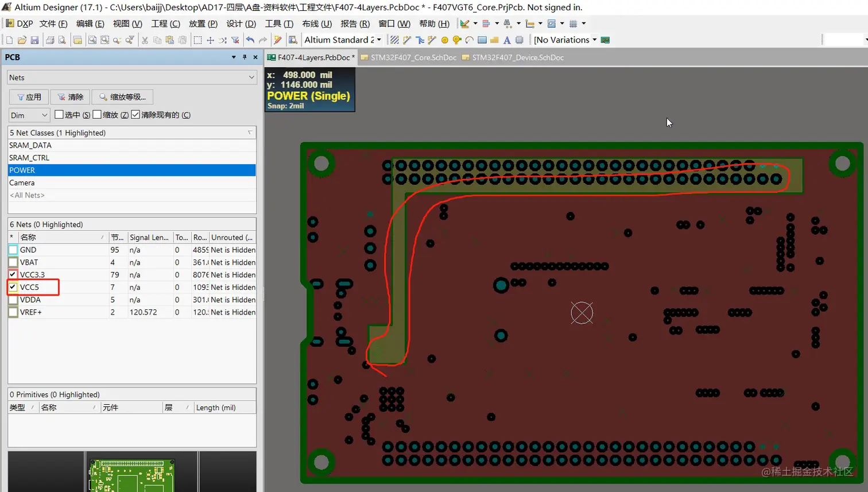Uncheck the VCC5 net checkbox
Image resolution: width=868 pixels, height=492 pixels.
tap(13, 287)
